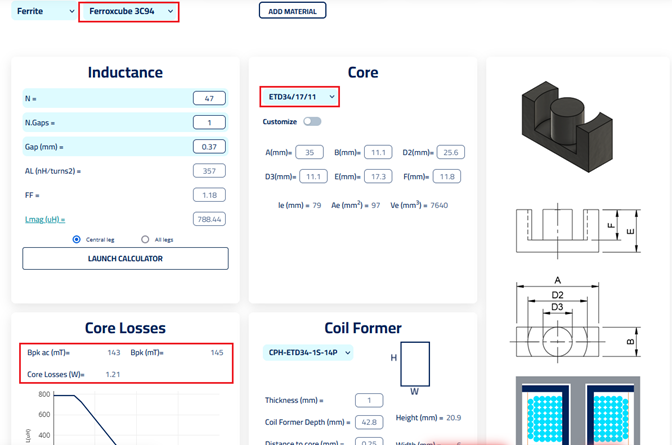Image resolution: width=672 pixels, height=445 pixels.
Task: Edit the coil former Thickness (mm) field
Action: pos(369,400)
